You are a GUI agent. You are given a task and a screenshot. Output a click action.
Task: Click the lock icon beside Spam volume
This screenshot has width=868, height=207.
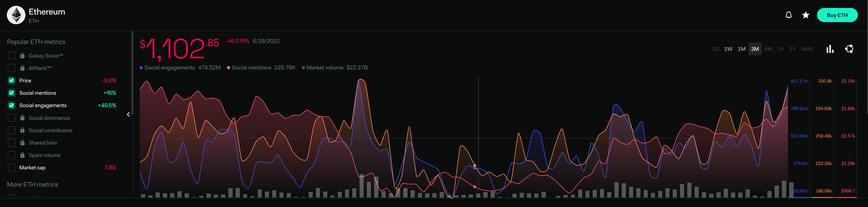pyautogui.click(x=22, y=155)
